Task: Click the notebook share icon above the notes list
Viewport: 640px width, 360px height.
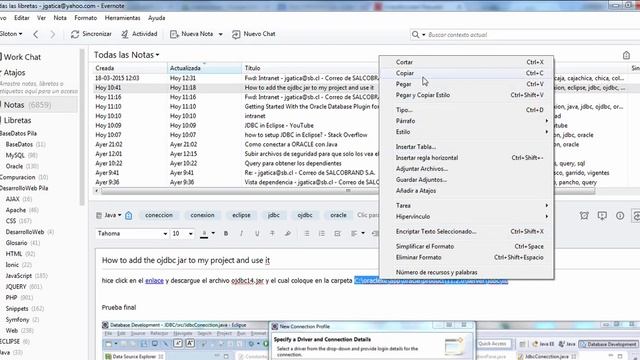Action: [626, 55]
